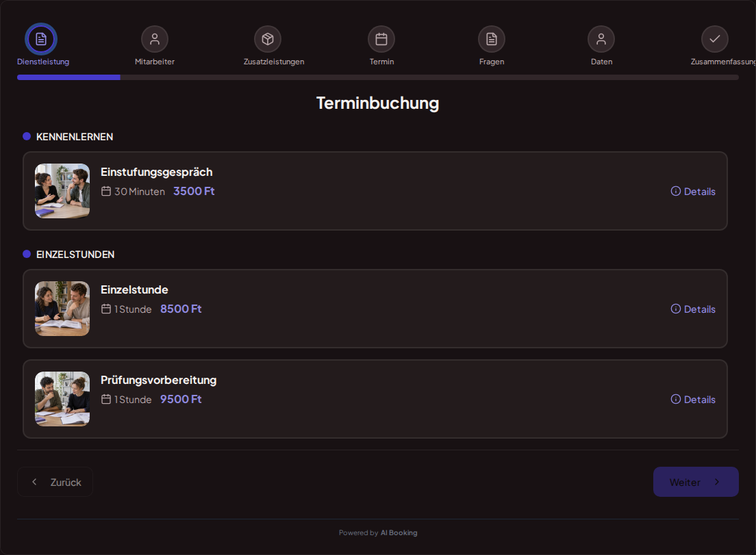Pick the Prüfungsvorbereitung service title

click(159, 380)
